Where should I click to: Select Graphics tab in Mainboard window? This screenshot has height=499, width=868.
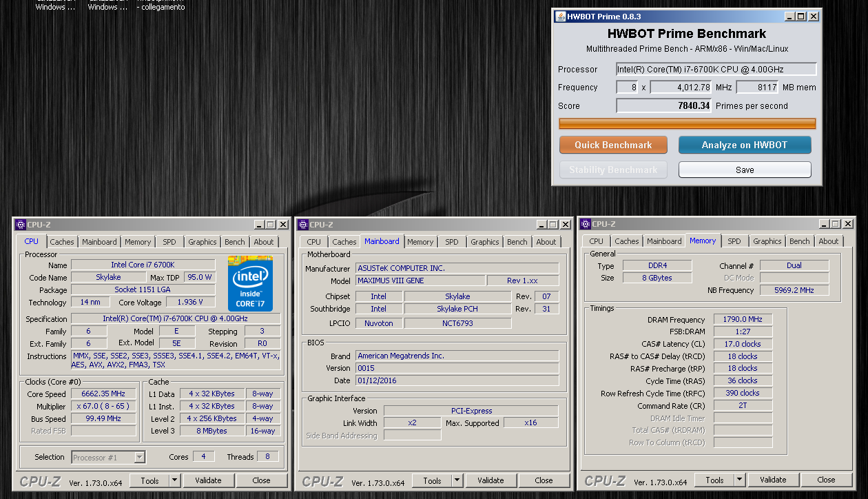pyautogui.click(x=484, y=242)
